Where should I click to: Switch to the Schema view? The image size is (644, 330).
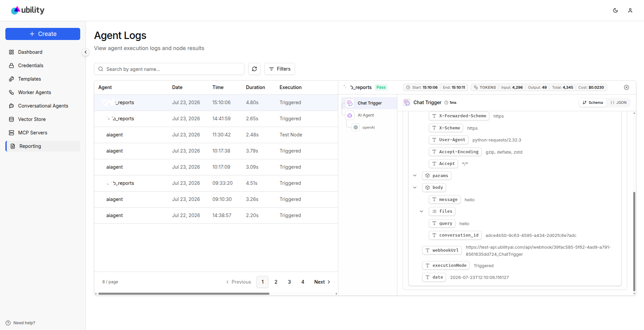[x=593, y=102]
